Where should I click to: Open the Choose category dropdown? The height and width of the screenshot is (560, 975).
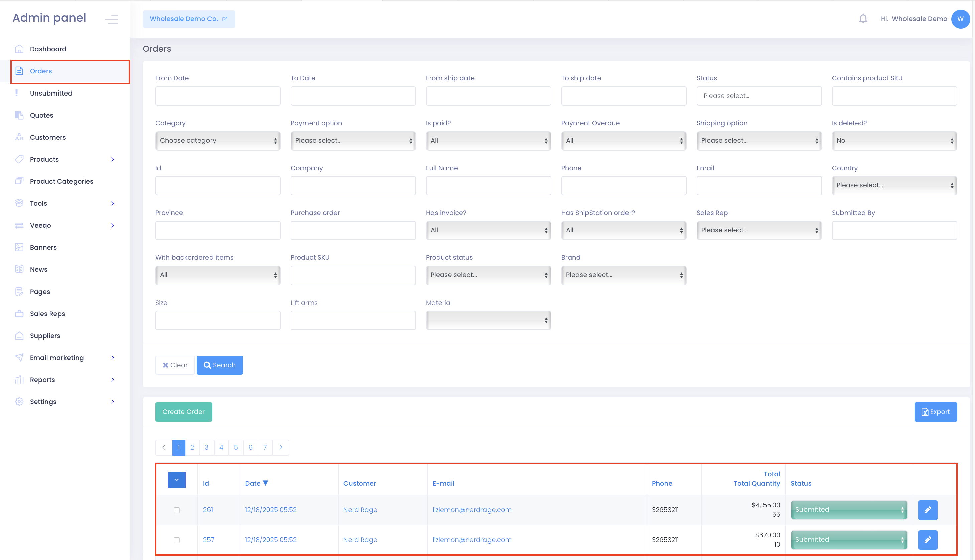(x=218, y=140)
